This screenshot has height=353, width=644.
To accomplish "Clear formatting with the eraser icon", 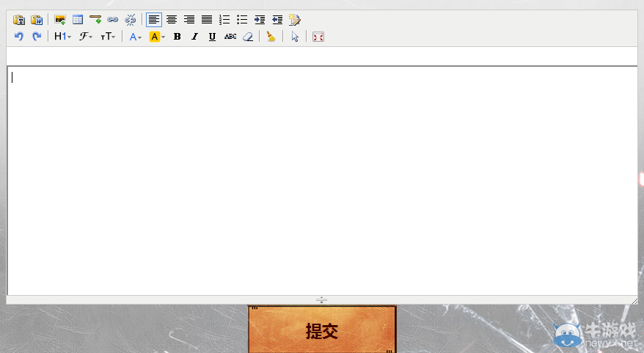I will tap(248, 37).
